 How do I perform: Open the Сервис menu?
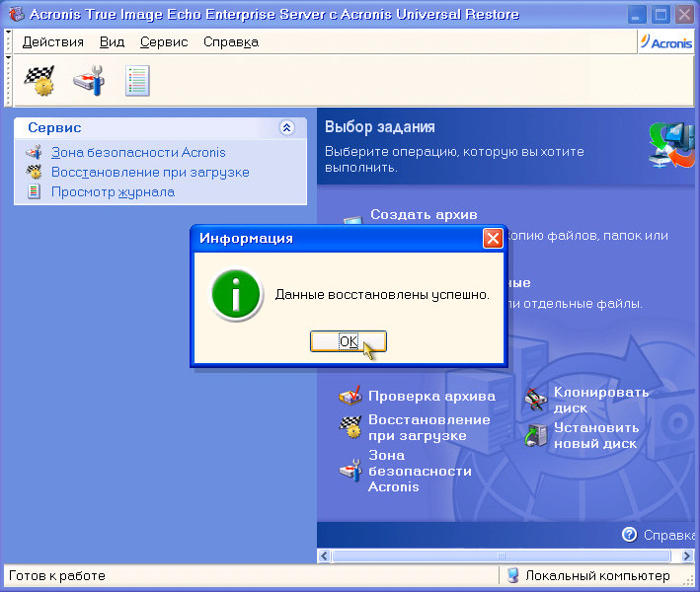(164, 42)
